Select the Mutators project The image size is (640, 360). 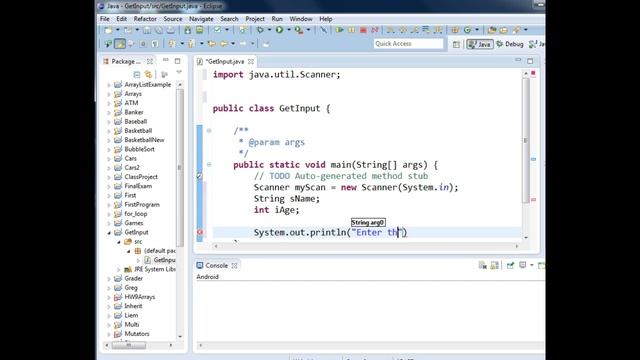pyautogui.click(x=137, y=333)
